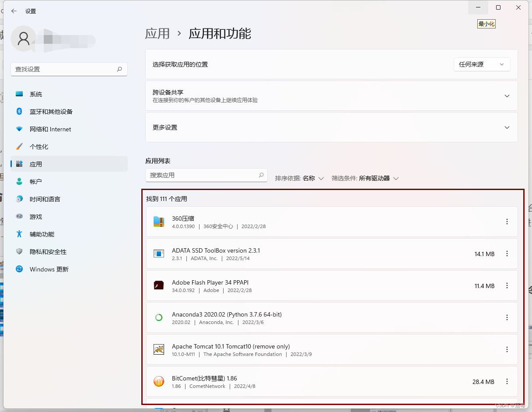Focus the 查找设置 search field
This screenshot has width=532, height=412.
tap(69, 69)
